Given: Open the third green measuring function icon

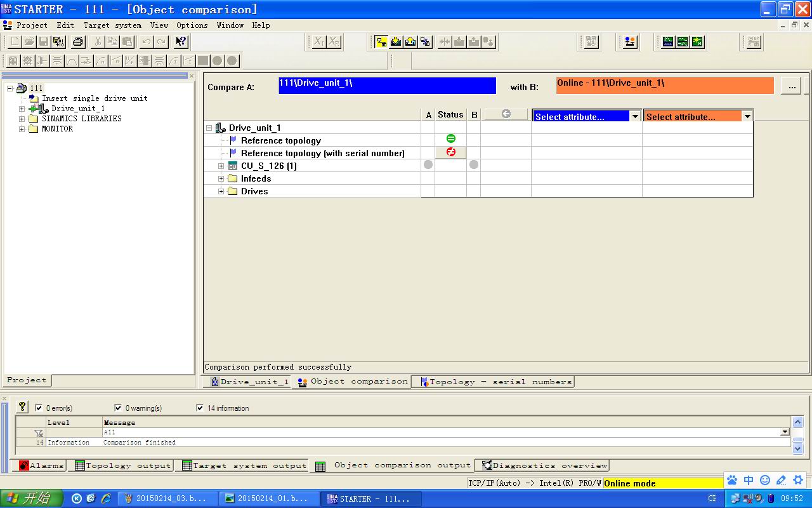Looking at the screenshot, I should 698,42.
